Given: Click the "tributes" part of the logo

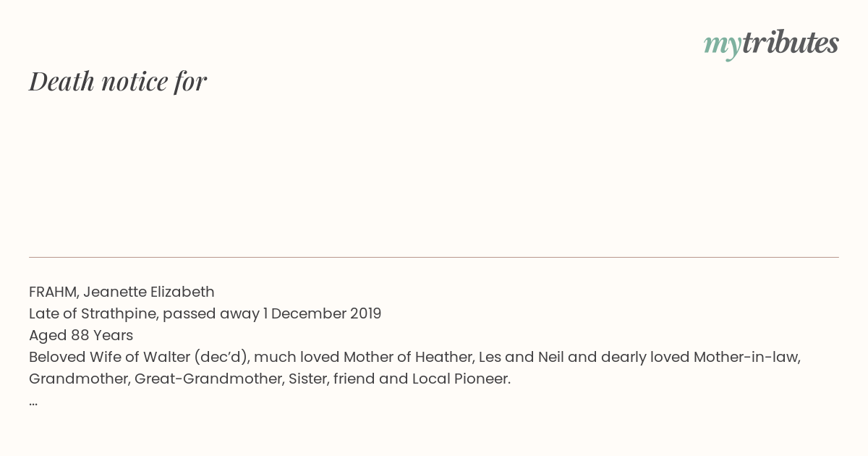Looking at the screenshot, I should [x=791, y=43].
